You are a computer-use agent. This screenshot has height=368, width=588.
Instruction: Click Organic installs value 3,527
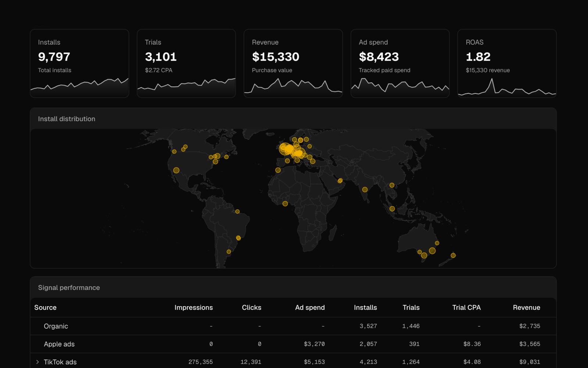(x=368, y=326)
